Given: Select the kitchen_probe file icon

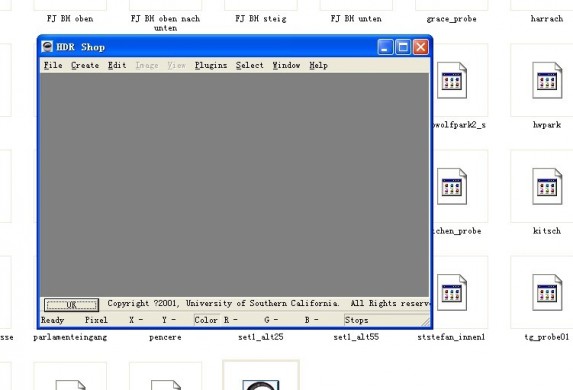Looking at the screenshot, I should pos(452,186).
